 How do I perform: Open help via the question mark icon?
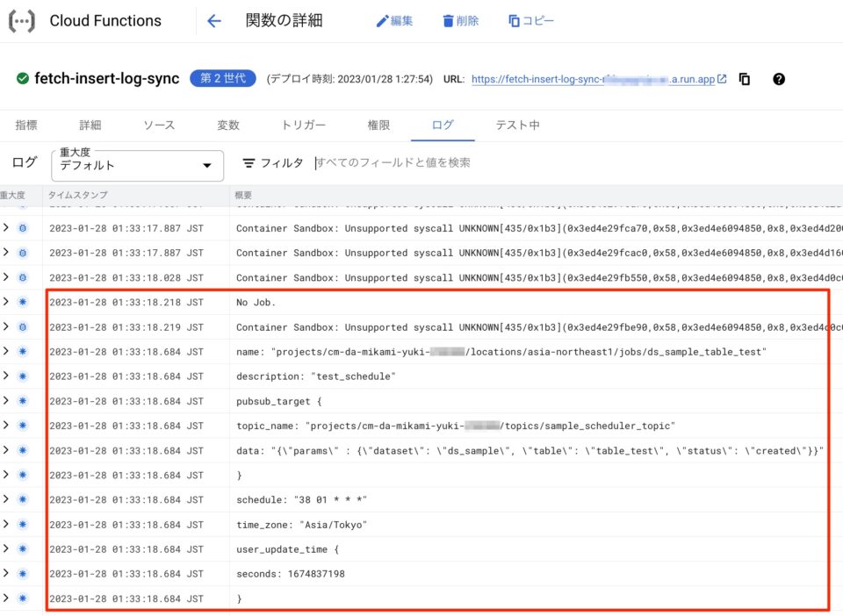778,79
